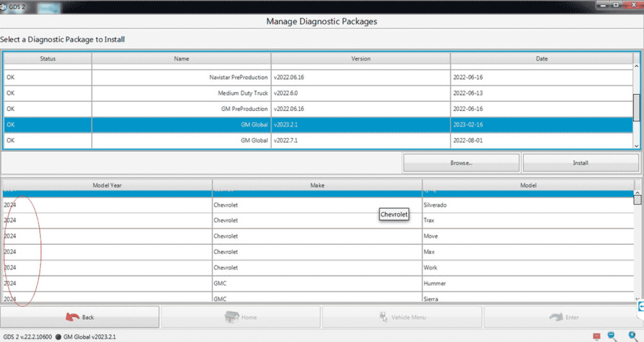Open the TeamViewer side panel arrow
Screen dimensions: 644x342
click(641, 307)
